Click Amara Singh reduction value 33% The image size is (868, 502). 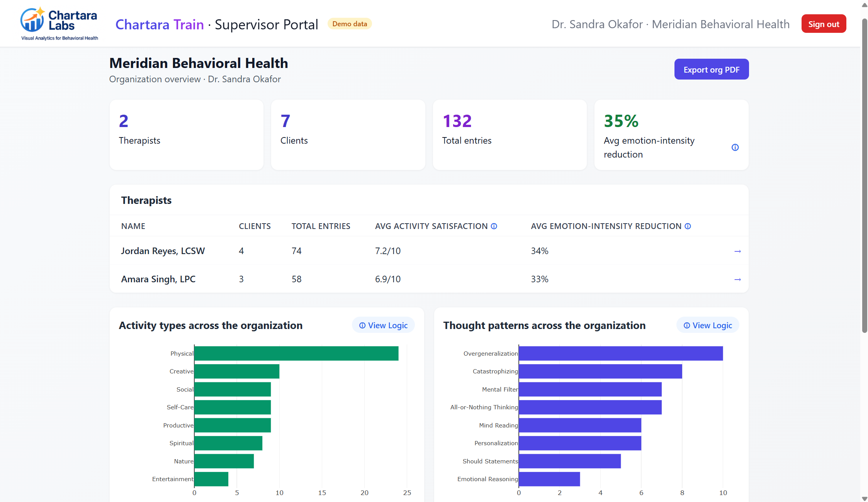coord(540,279)
